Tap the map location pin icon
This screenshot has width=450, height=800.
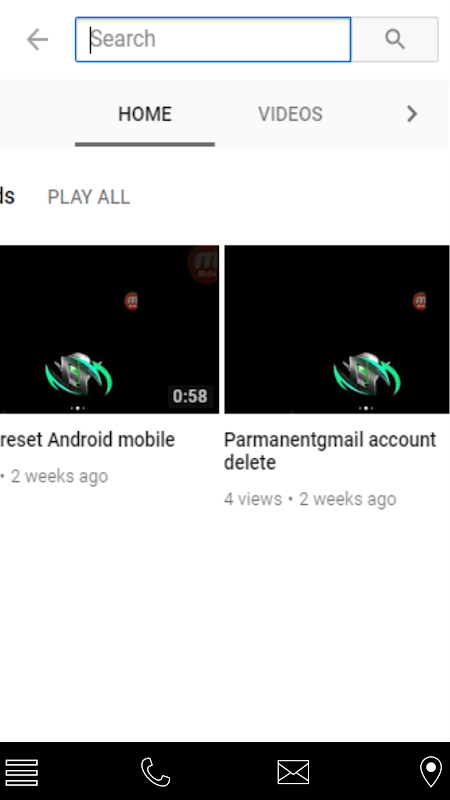(x=431, y=771)
